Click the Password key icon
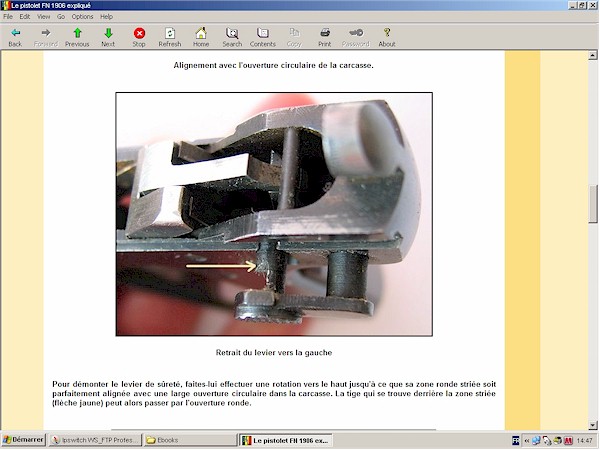 tap(355, 37)
